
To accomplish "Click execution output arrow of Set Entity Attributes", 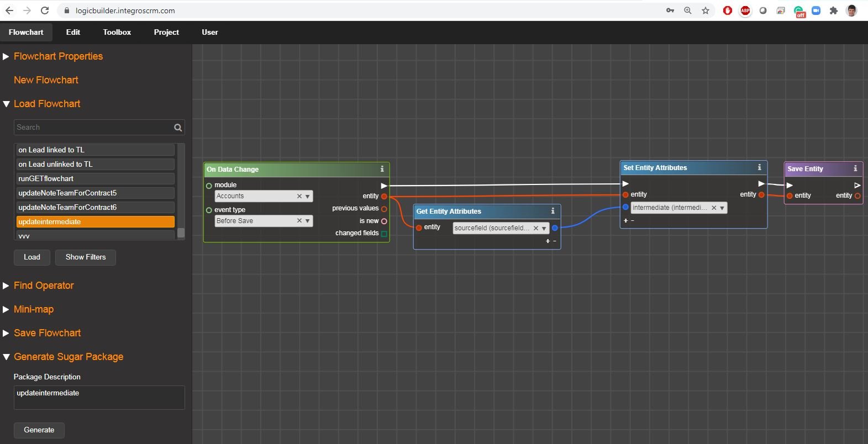I will point(761,183).
